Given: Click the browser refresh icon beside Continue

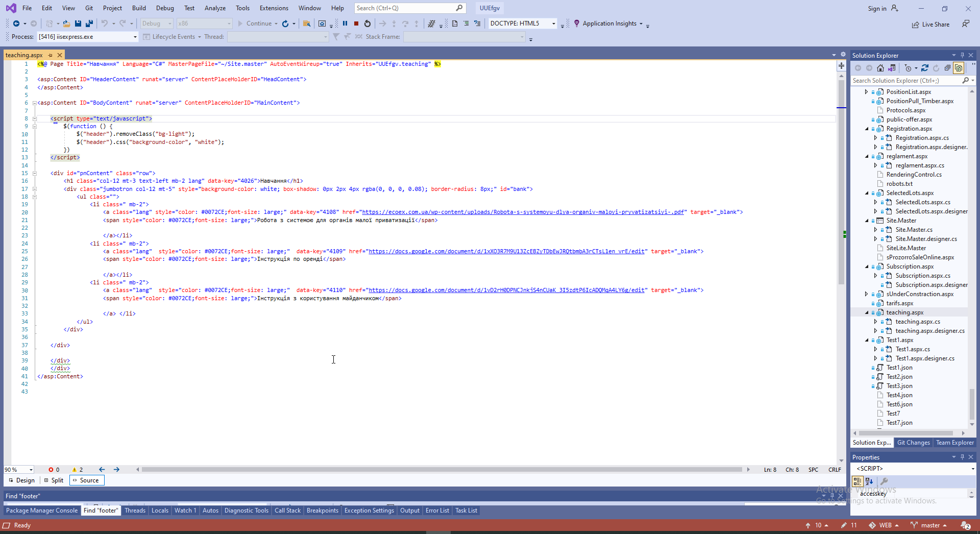Looking at the screenshot, I should point(285,23).
